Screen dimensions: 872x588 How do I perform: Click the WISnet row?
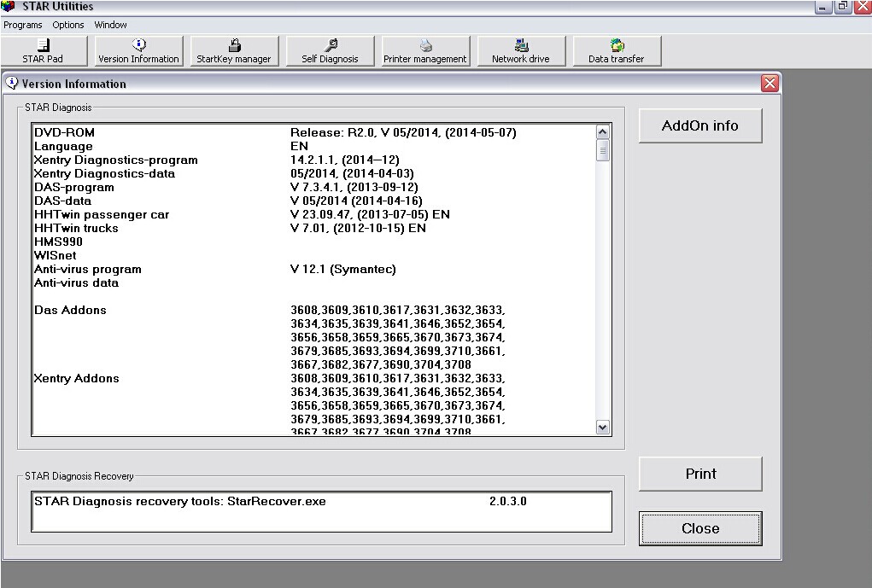[x=56, y=255]
